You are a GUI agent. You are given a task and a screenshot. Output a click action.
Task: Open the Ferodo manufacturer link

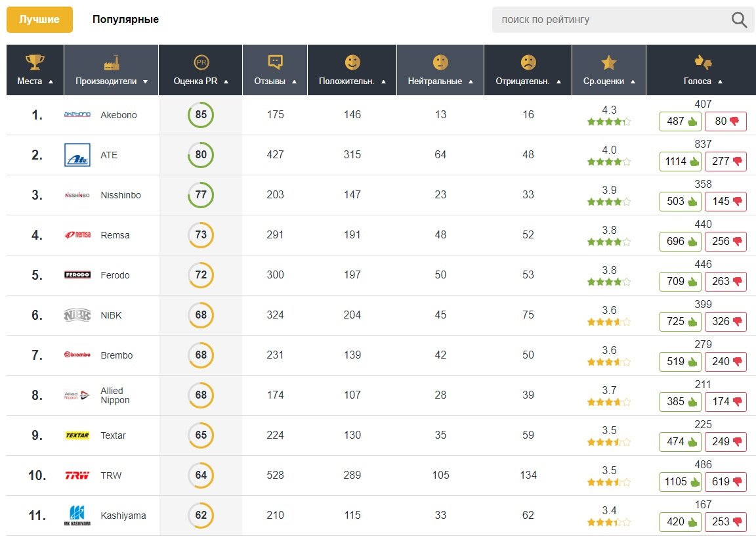[x=115, y=275]
